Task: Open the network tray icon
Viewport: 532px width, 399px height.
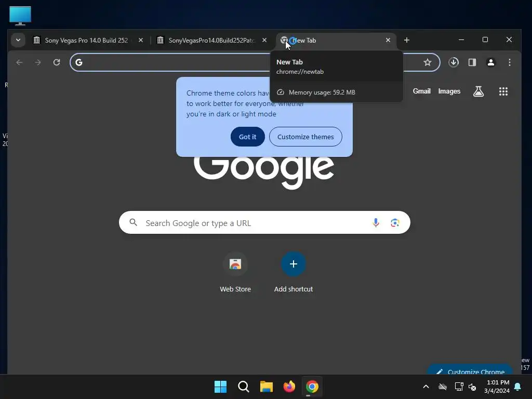Action: click(459, 387)
